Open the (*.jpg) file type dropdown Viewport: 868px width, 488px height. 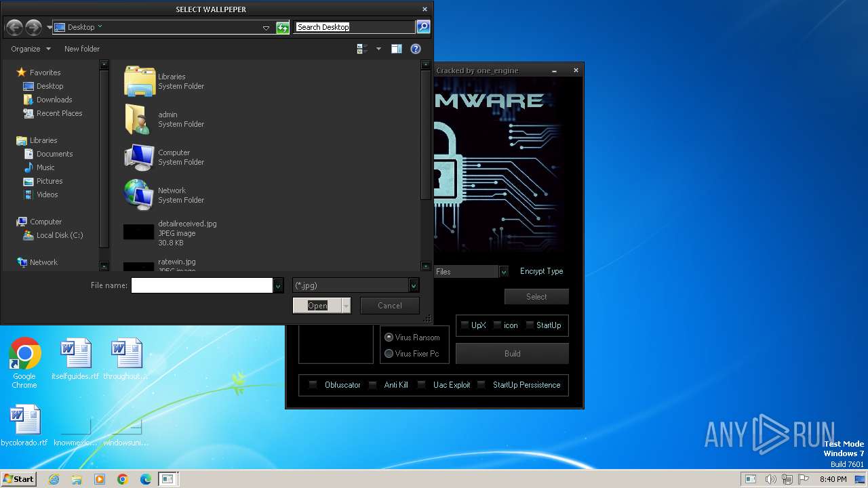point(414,286)
